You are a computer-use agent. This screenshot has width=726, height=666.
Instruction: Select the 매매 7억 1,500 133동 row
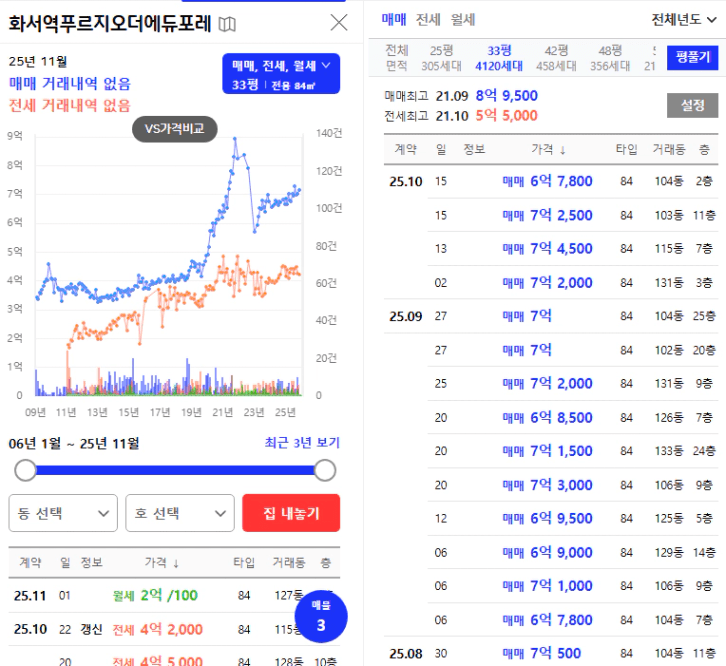point(573,451)
